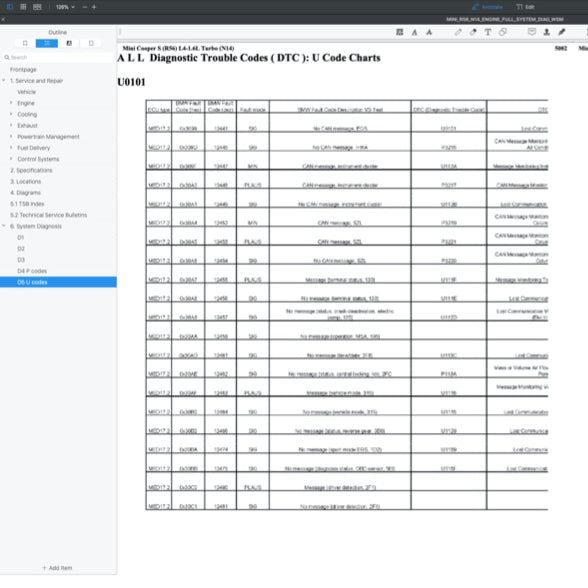The height and width of the screenshot is (588, 588).
Task: Collapse the Service and Repair section
Action: [4, 81]
